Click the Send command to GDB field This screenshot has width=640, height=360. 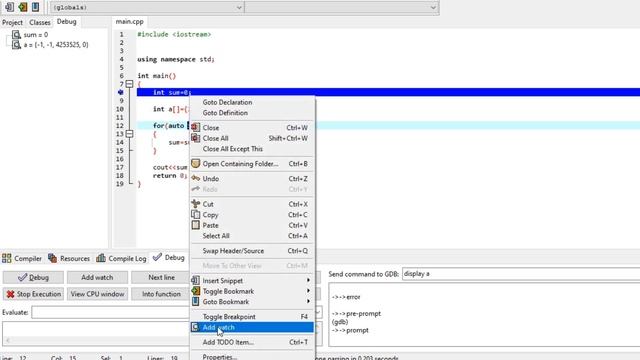click(x=521, y=274)
